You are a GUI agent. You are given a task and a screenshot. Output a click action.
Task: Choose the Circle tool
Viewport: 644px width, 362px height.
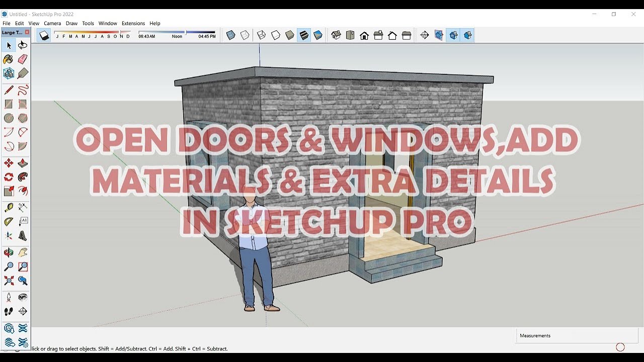point(9,118)
